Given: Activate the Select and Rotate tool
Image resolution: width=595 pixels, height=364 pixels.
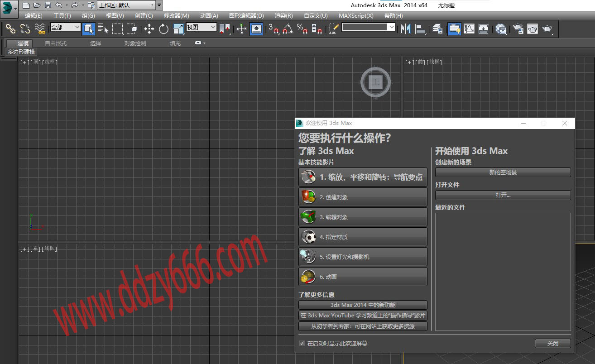Looking at the screenshot, I should 163,29.
